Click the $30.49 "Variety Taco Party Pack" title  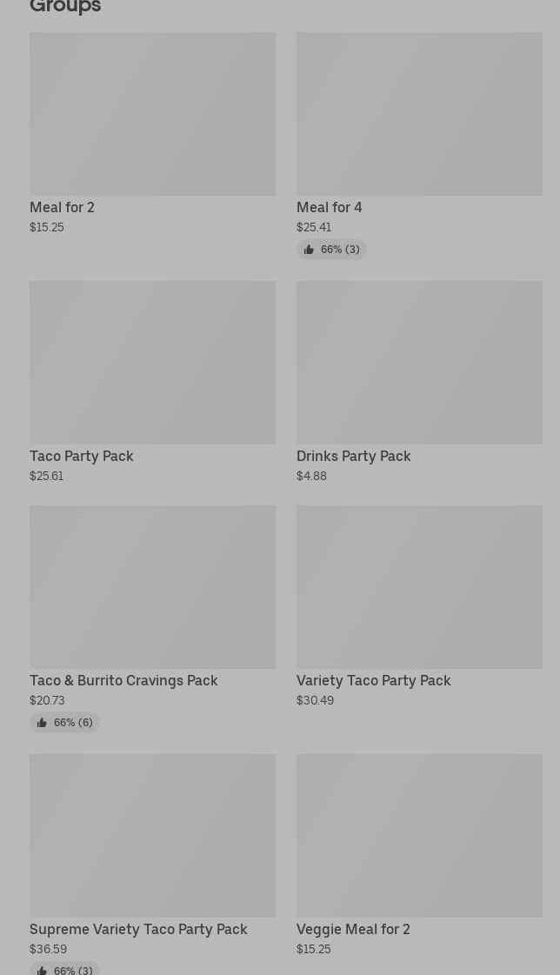coord(373,681)
